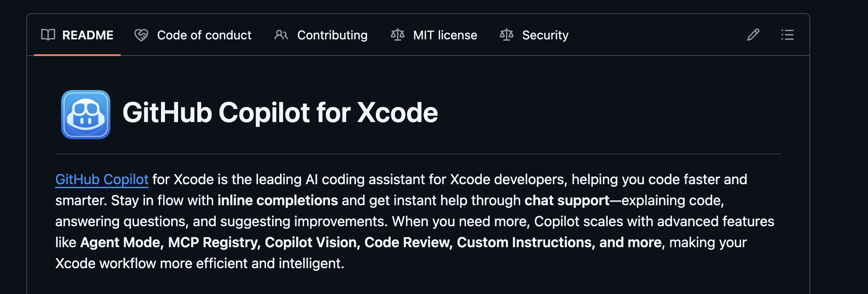Open the outline using the list icon
This screenshot has height=294, width=868.
(787, 35)
